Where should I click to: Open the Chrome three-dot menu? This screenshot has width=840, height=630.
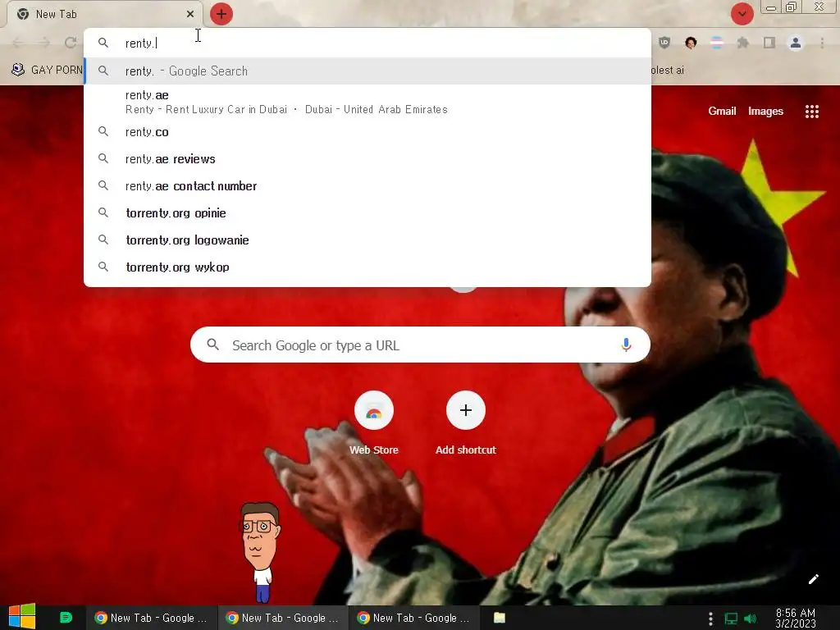(x=822, y=43)
